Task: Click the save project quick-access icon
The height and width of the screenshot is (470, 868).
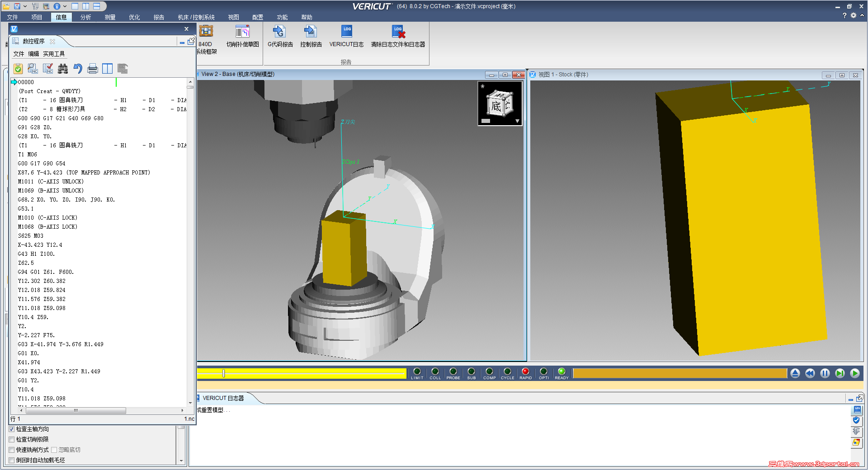Action: (17, 6)
